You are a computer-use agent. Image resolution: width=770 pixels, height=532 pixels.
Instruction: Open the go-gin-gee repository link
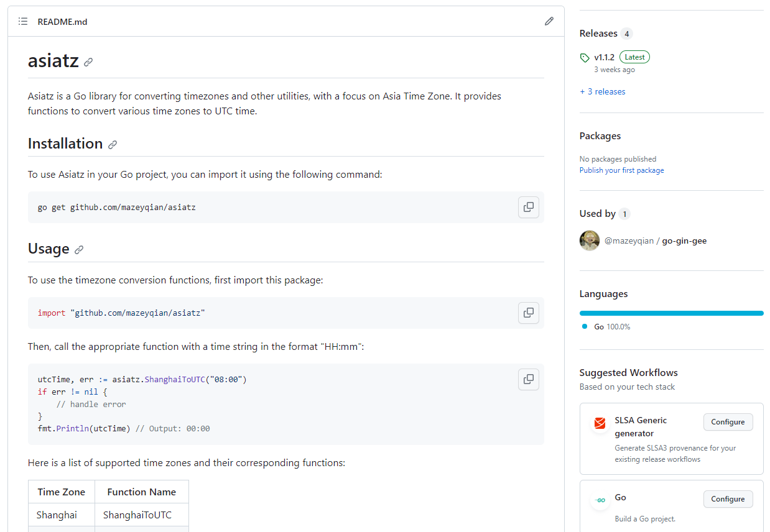684,241
